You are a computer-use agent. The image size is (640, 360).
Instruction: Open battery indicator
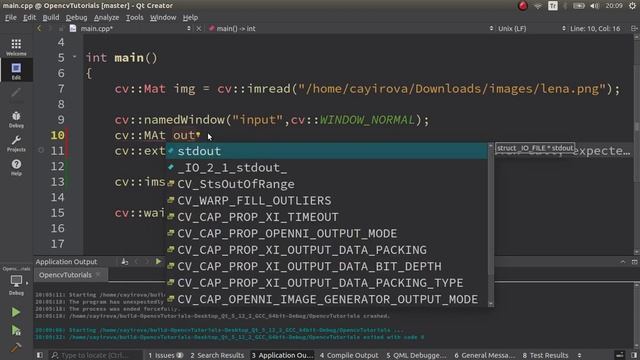tap(579, 6)
